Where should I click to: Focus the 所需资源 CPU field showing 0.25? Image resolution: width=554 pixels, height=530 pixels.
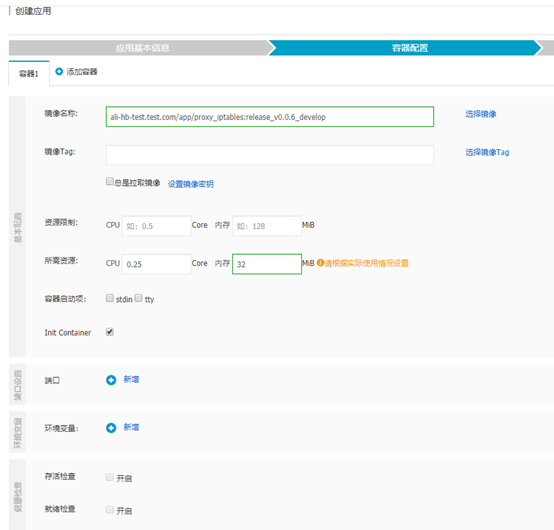157,264
